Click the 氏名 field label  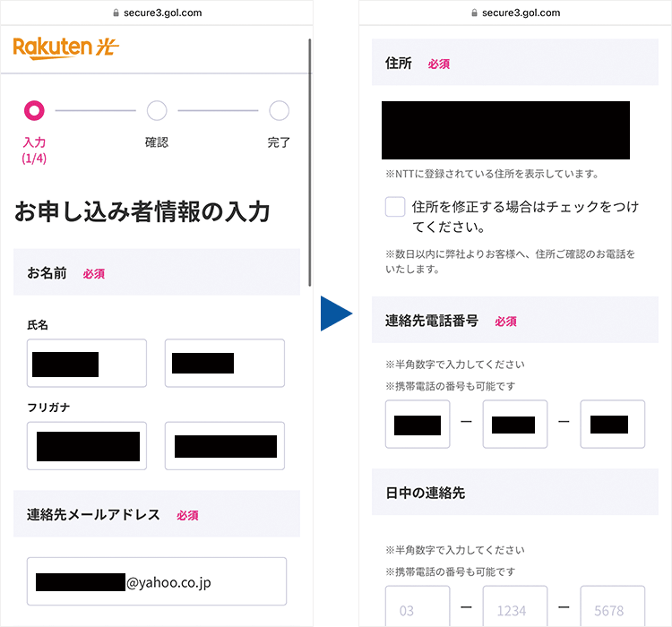click(x=38, y=325)
